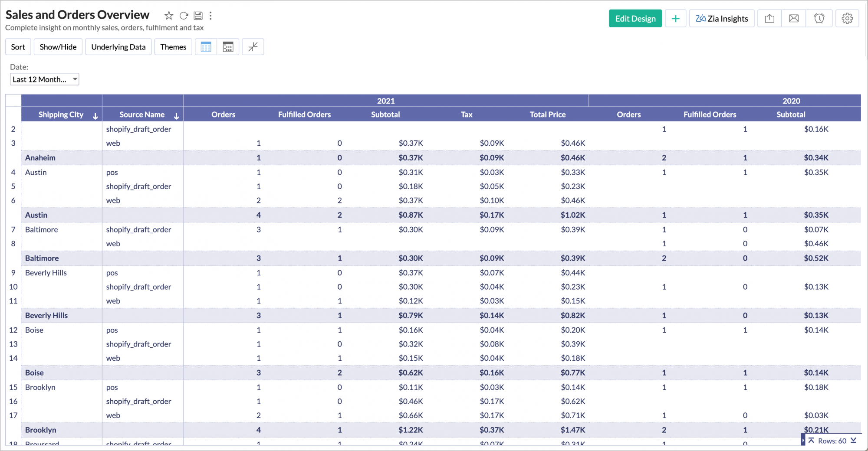Jump to last row using bottom arrow
Viewport: 868px width, 451px height.
click(x=853, y=441)
